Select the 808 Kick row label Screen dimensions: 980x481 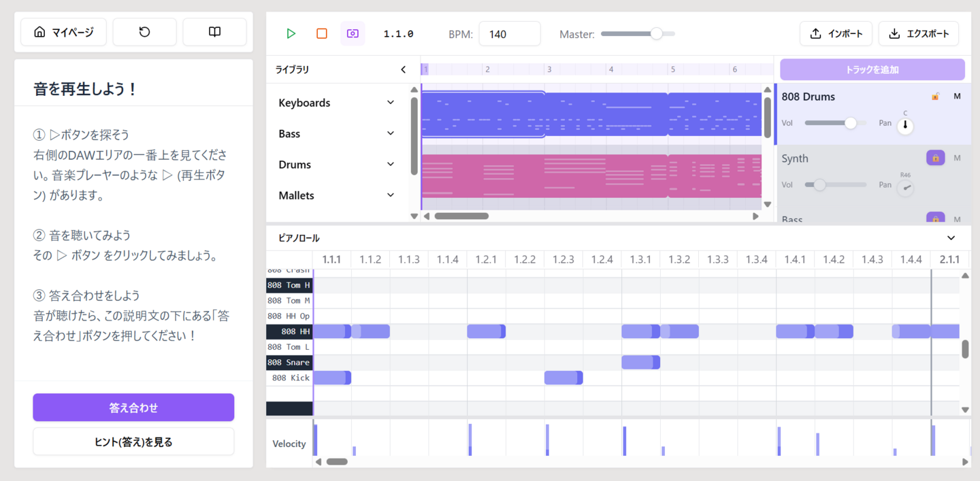point(289,378)
